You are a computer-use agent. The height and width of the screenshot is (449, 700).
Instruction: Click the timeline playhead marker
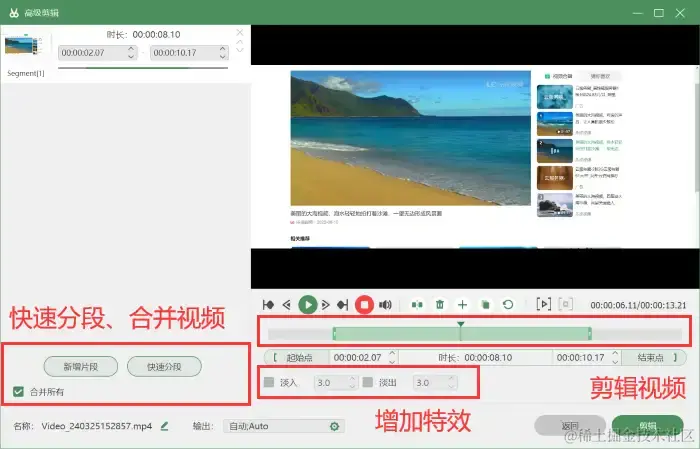click(x=461, y=324)
